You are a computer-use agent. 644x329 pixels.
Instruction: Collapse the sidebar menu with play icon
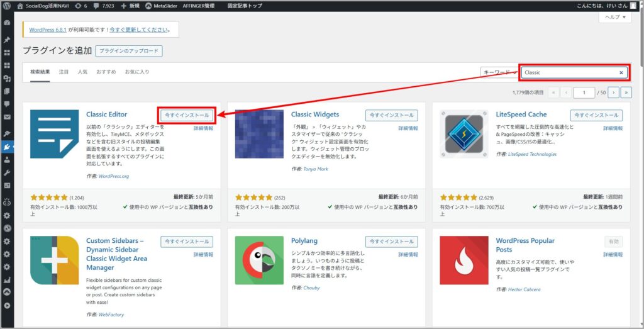(6, 306)
